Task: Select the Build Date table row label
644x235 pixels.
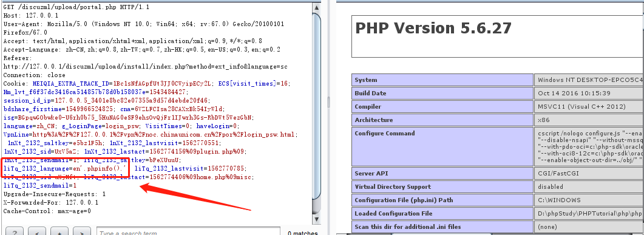Action: (x=370, y=94)
